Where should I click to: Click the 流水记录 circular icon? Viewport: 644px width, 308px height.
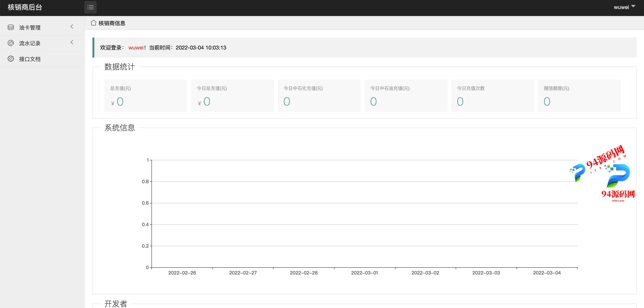[x=11, y=43]
